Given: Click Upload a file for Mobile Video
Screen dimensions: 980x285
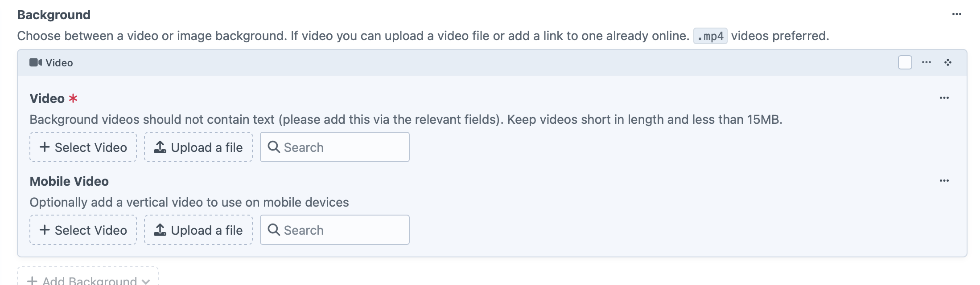Looking at the screenshot, I should [x=198, y=230].
